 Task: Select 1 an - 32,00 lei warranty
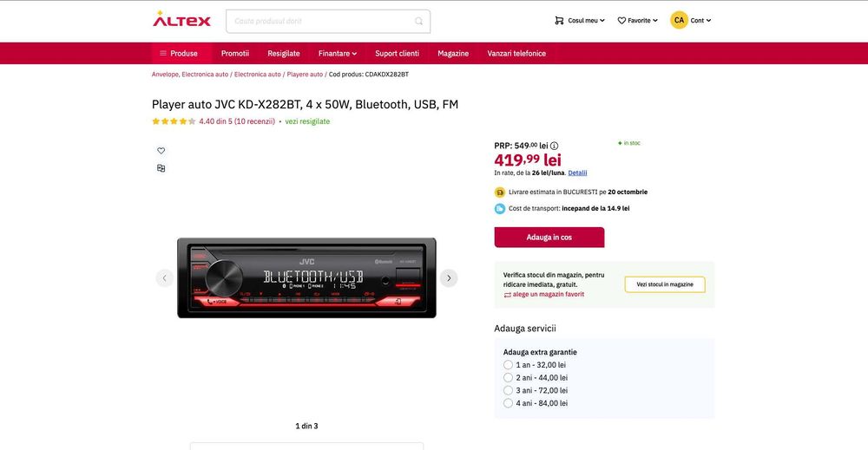click(x=508, y=365)
